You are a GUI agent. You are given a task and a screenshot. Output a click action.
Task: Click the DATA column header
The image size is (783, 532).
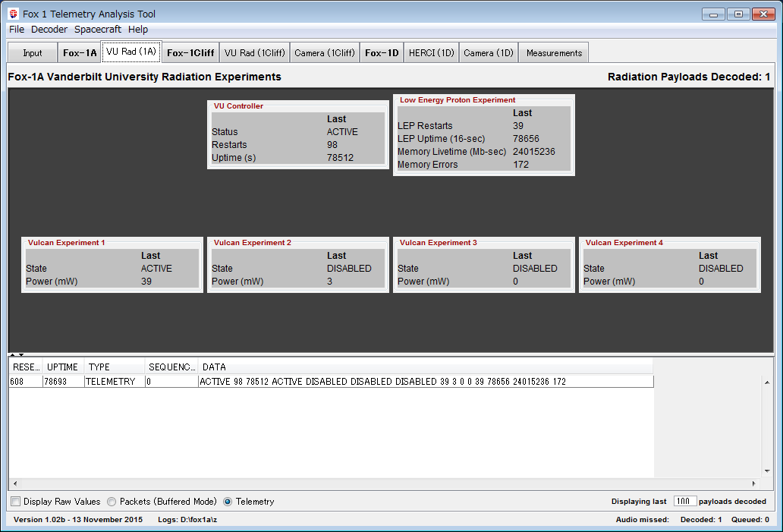[x=426, y=367]
